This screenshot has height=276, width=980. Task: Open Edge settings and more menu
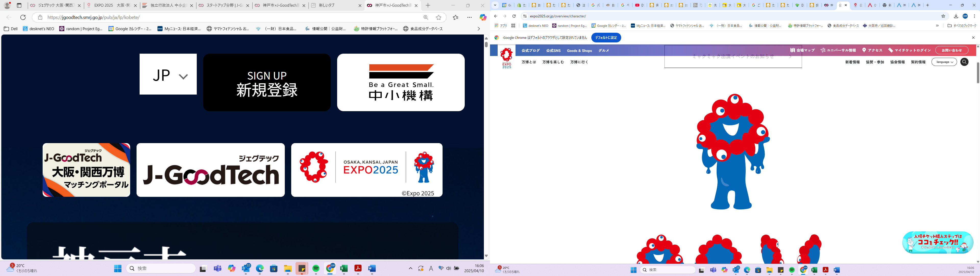click(470, 18)
